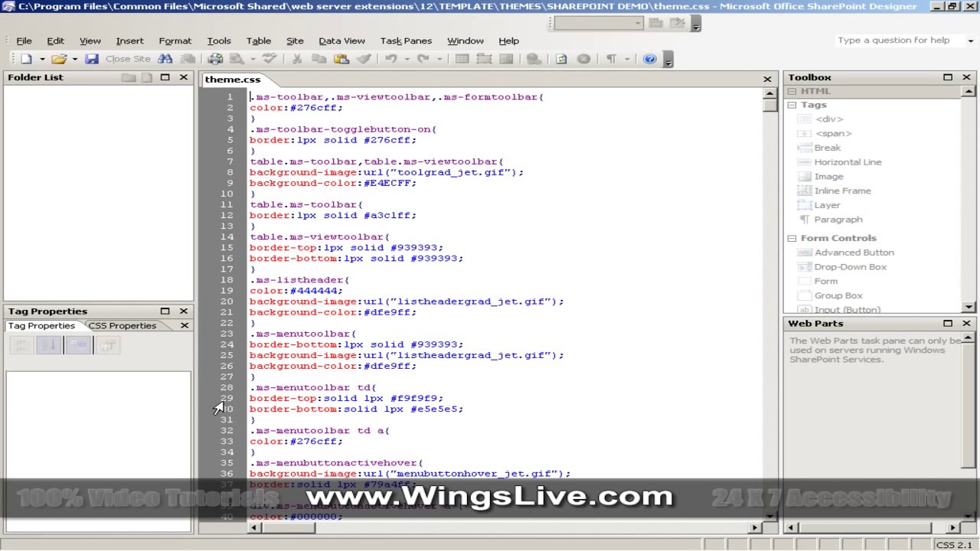Click the Paste clipboard icon
The height and width of the screenshot is (551, 980).
point(341,59)
